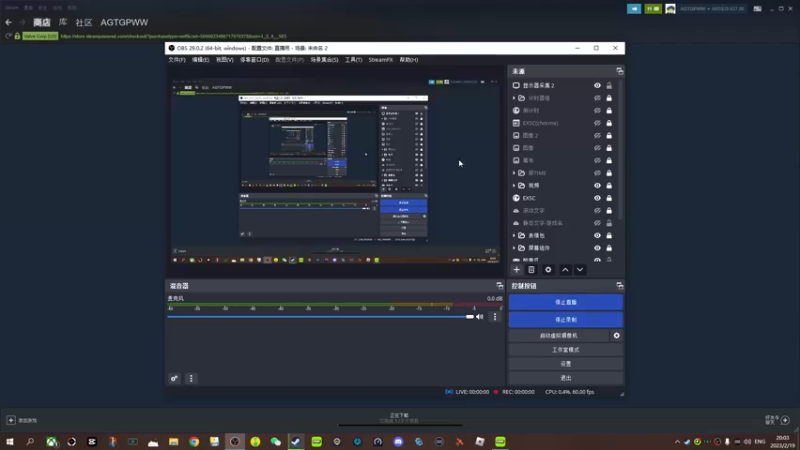
Task: Open Chrome from the taskbar
Action: click(x=194, y=442)
